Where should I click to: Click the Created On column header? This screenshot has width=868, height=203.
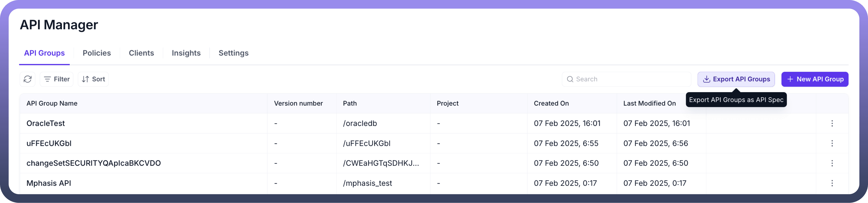551,103
